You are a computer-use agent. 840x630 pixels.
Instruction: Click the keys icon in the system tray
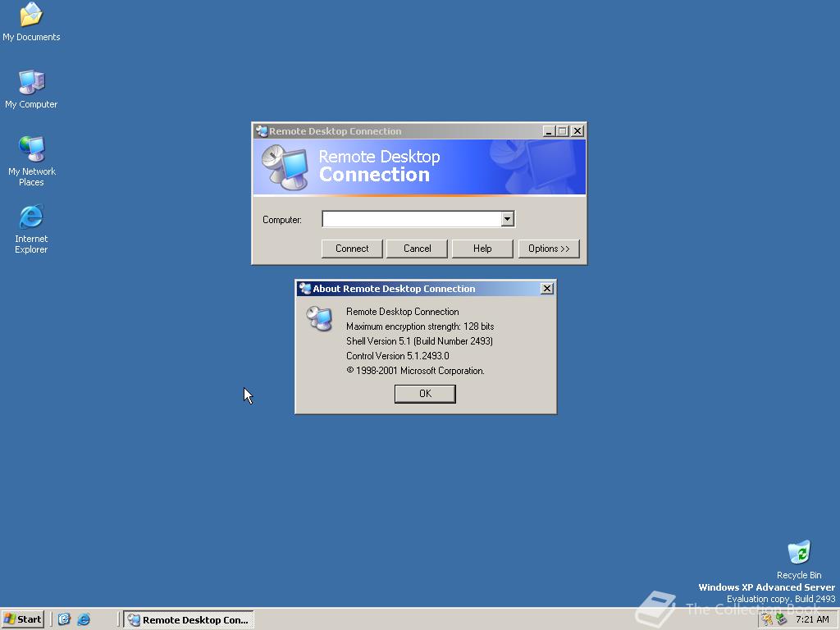pos(767,619)
